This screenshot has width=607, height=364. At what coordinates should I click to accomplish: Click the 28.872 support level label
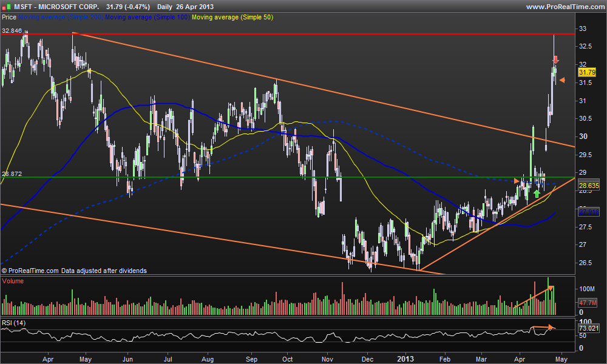pos(12,174)
